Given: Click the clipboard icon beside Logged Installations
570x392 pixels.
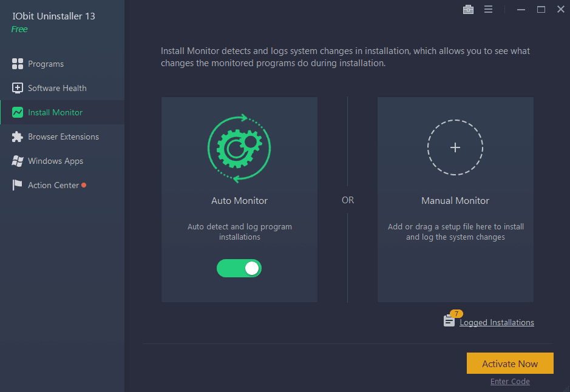Looking at the screenshot, I should tap(449, 321).
